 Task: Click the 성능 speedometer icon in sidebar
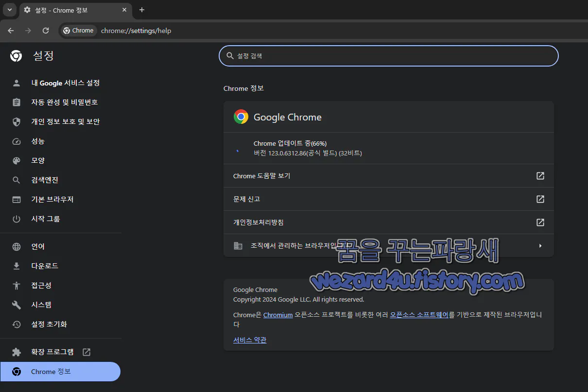pyautogui.click(x=16, y=141)
